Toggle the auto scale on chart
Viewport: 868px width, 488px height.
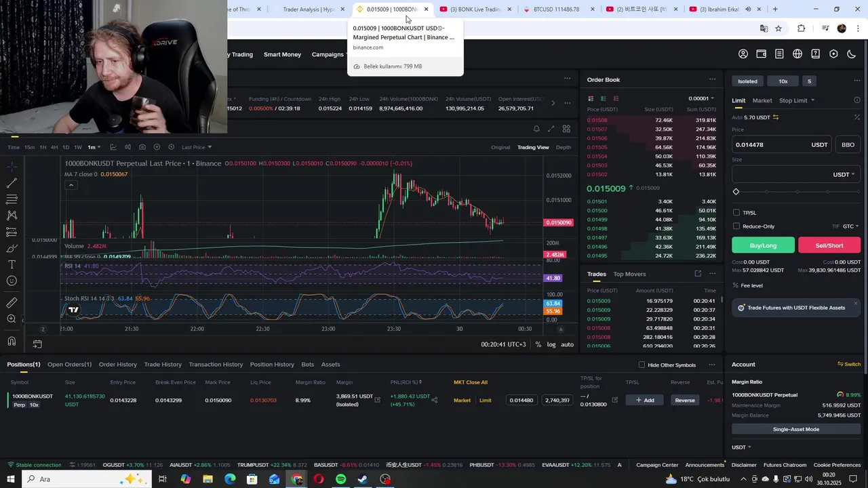(567, 344)
